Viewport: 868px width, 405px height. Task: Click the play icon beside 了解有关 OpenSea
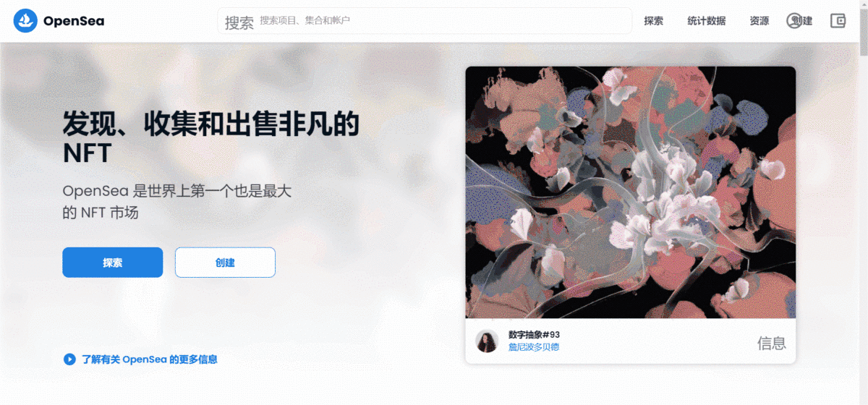pos(69,359)
